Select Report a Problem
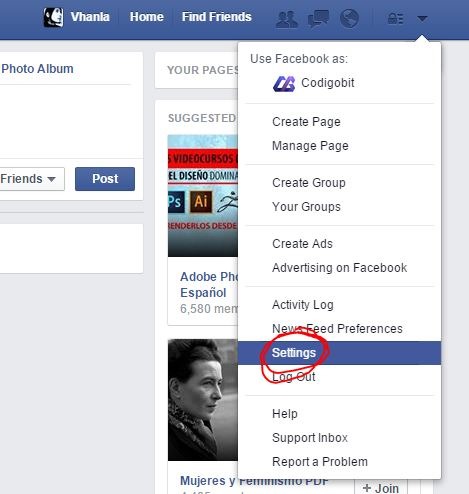 pyautogui.click(x=320, y=462)
